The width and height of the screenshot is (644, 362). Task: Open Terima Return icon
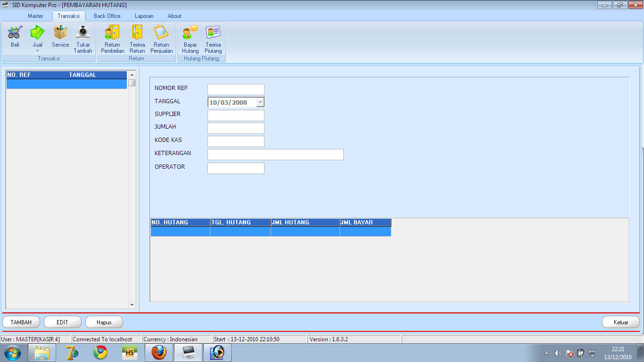(137, 39)
